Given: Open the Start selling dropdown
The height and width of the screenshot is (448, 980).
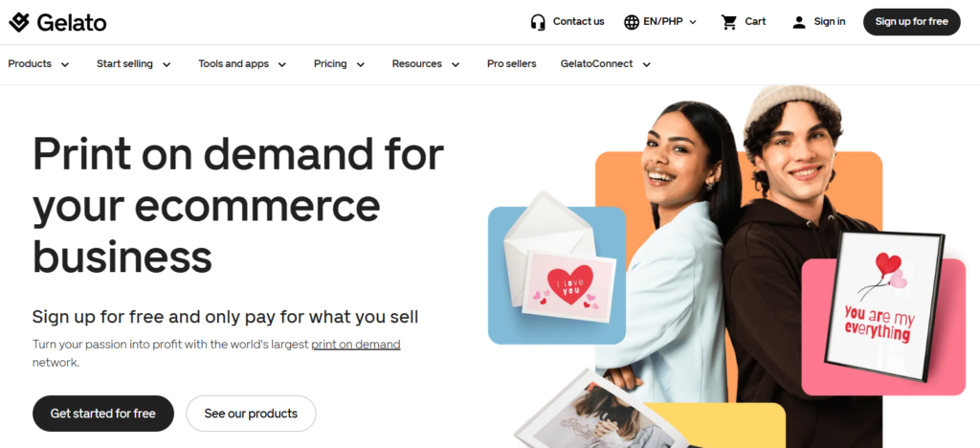Looking at the screenshot, I should coord(134,64).
